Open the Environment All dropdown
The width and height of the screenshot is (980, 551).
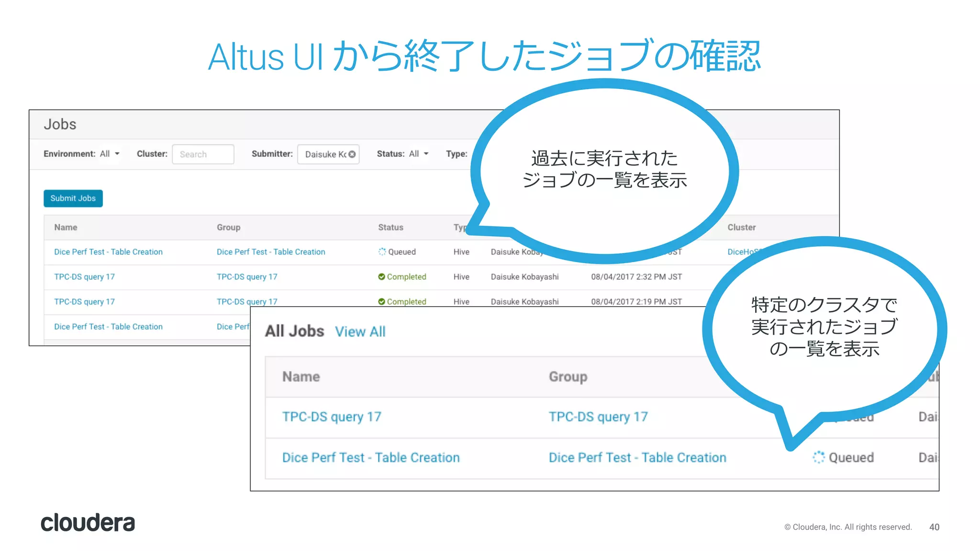point(110,154)
